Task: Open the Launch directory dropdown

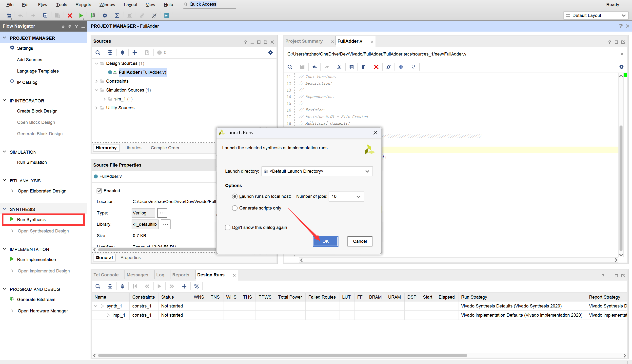Action: 367,171
